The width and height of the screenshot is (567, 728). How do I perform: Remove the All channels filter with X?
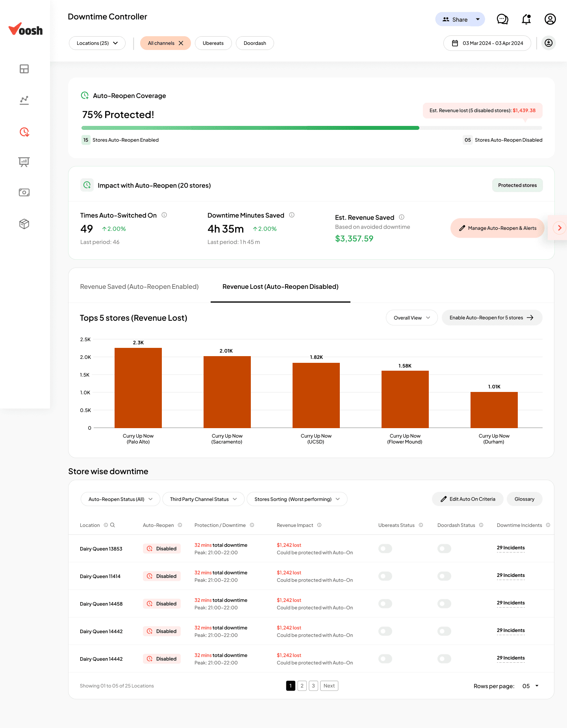(x=181, y=43)
